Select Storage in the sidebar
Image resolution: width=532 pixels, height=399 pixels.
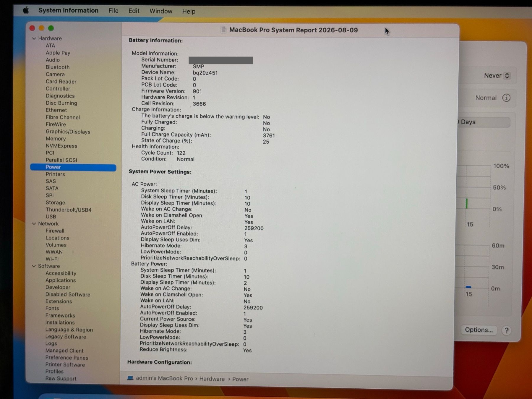[x=55, y=202]
